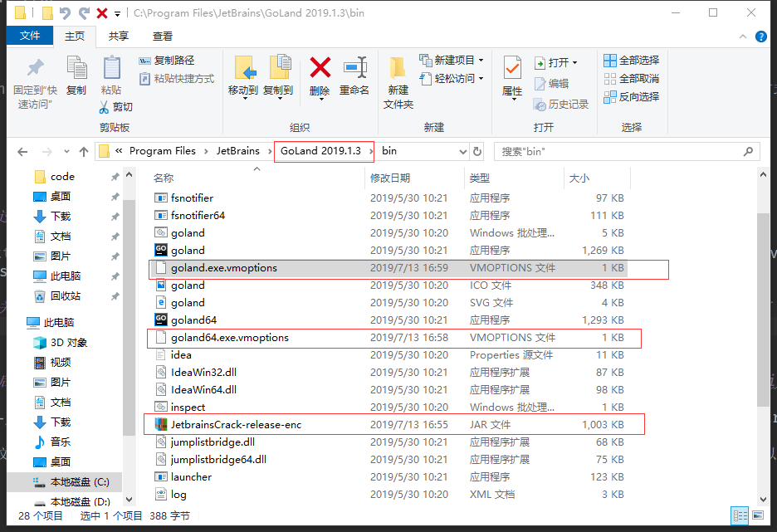
Task: Select goland64.exe.vmoptions file
Action: coord(389,338)
